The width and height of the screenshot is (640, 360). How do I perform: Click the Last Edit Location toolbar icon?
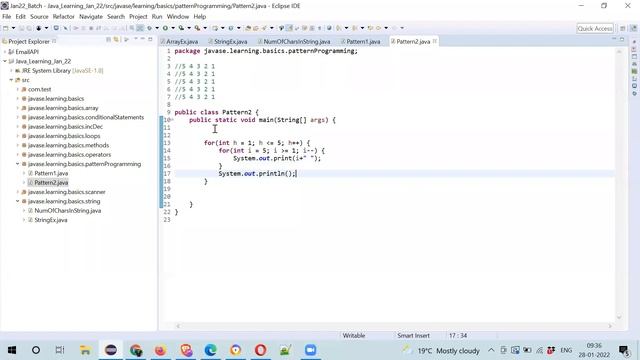pyautogui.click(x=370, y=28)
